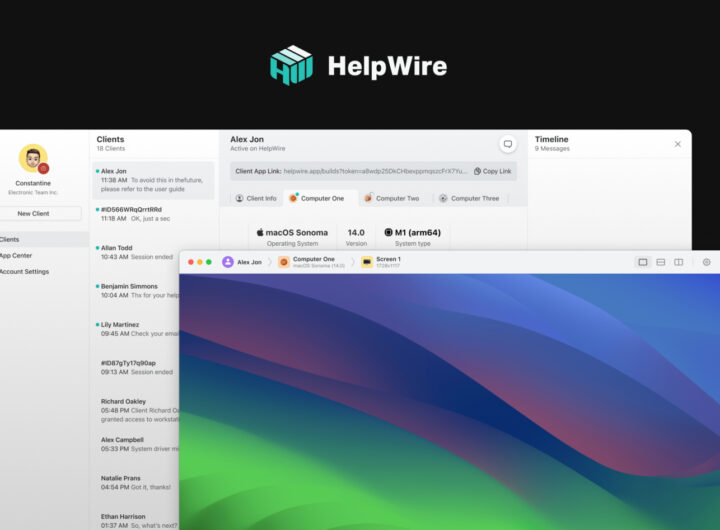Switch to side-by-side split view layout
This screenshot has width=720, height=530.
678,262
